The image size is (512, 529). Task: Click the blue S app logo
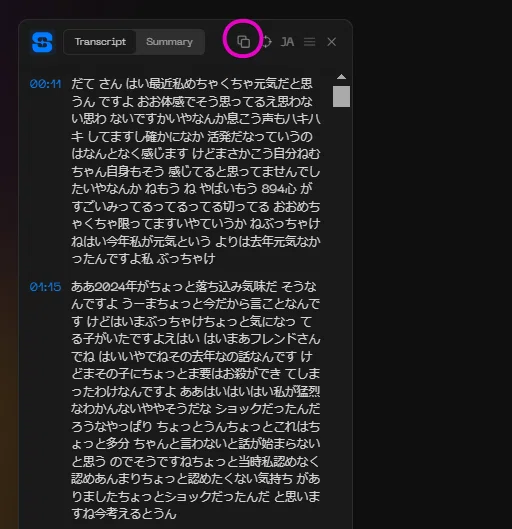tap(42, 42)
